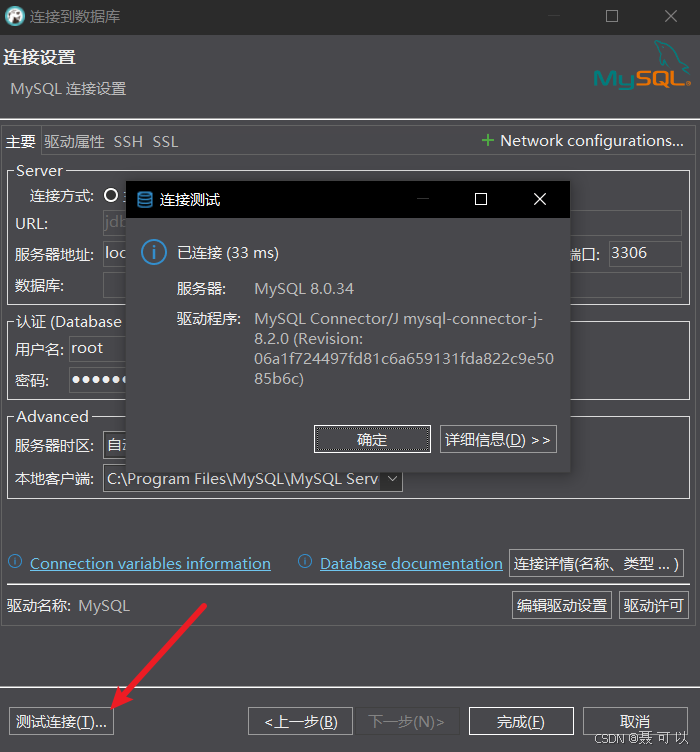The height and width of the screenshot is (752, 700).
Task: Click the blue info icon beside 已连接
Action: click(x=154, y=252)
